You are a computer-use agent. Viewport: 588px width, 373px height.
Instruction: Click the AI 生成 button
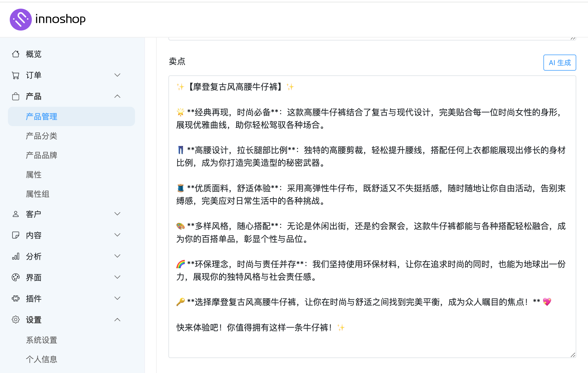pos(560,62)
